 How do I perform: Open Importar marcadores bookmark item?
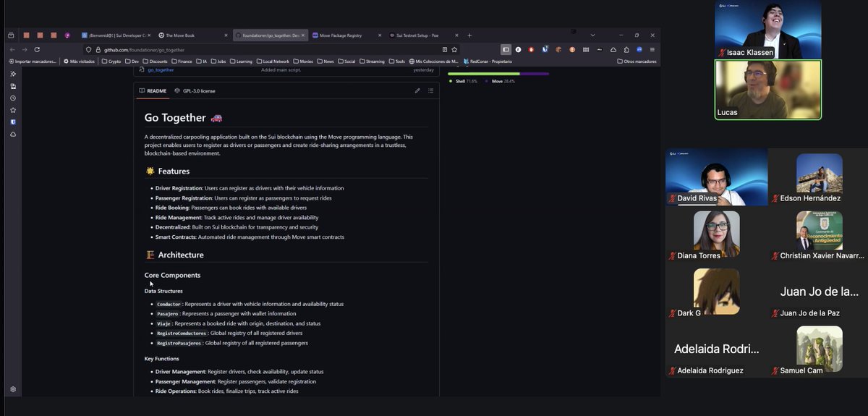point(32,61)
